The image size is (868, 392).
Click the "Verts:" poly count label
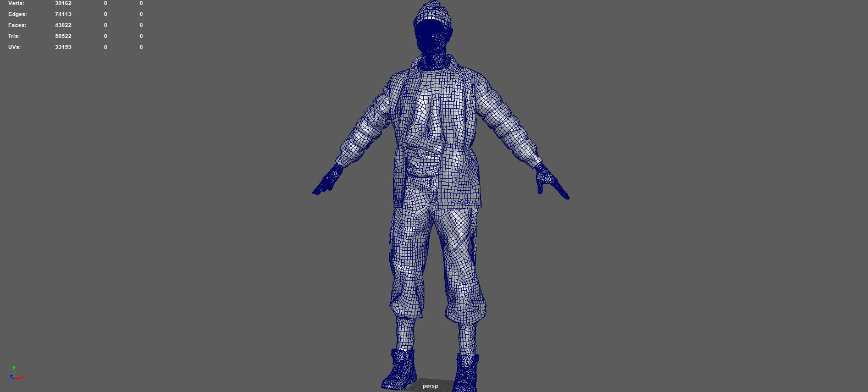16,3
